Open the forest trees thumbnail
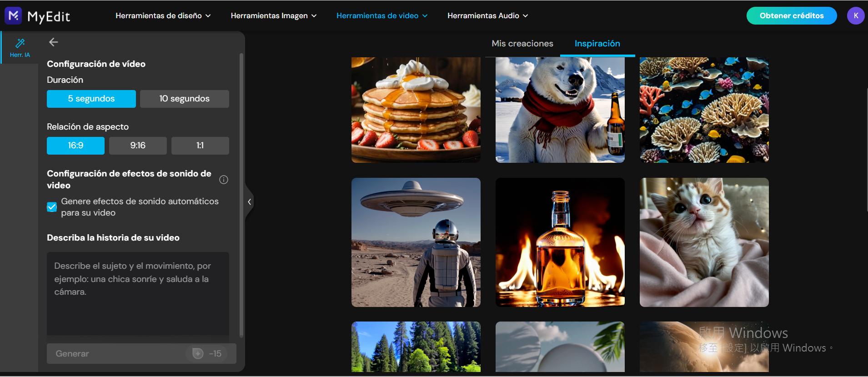Viewport: 868px width, 377px height. tap(416, 347)
